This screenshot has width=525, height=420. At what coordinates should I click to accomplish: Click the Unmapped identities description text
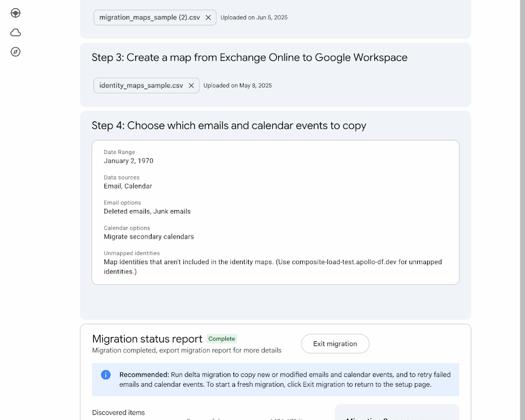click(x=273, y=267)
